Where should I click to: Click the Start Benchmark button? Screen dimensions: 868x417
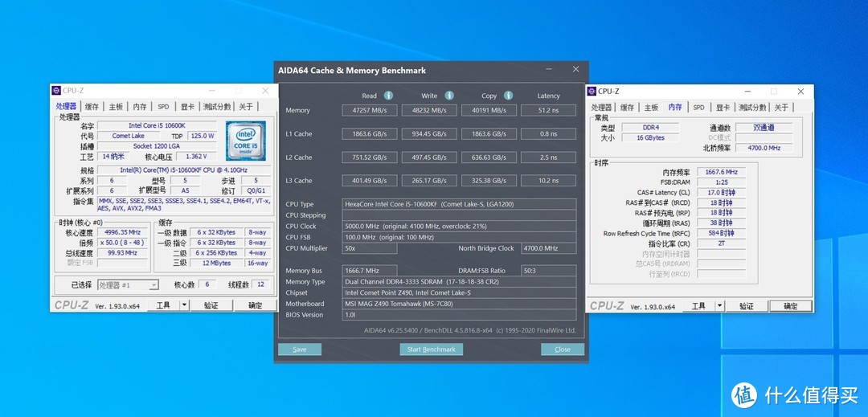point(432,350)
